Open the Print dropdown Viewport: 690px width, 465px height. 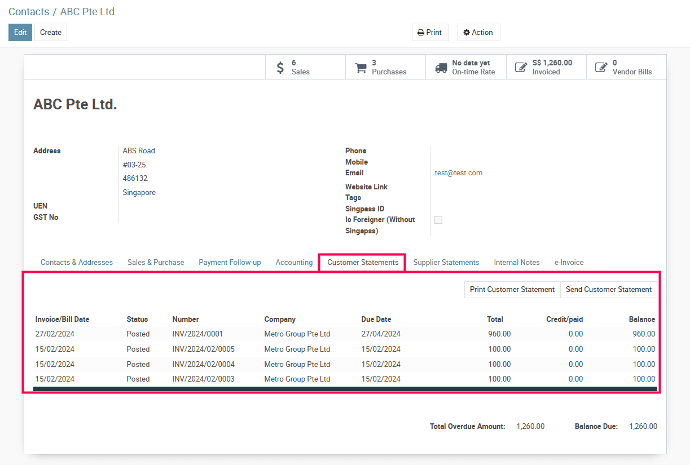(x=430, y=32)
